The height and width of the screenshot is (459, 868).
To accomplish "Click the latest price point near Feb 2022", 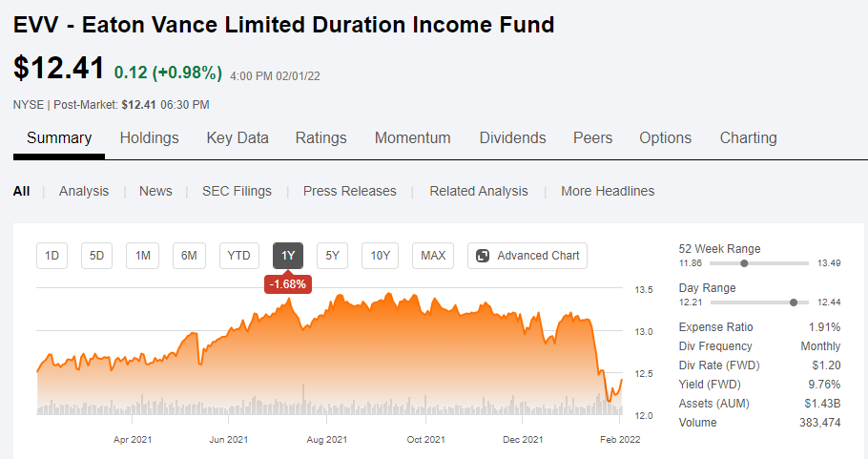I will 622,379.
